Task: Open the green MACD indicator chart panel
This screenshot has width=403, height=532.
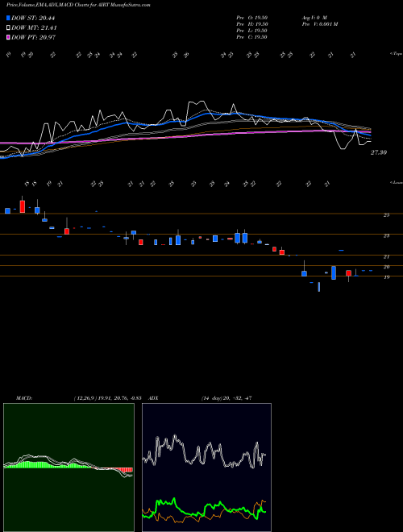Action: 69,468
